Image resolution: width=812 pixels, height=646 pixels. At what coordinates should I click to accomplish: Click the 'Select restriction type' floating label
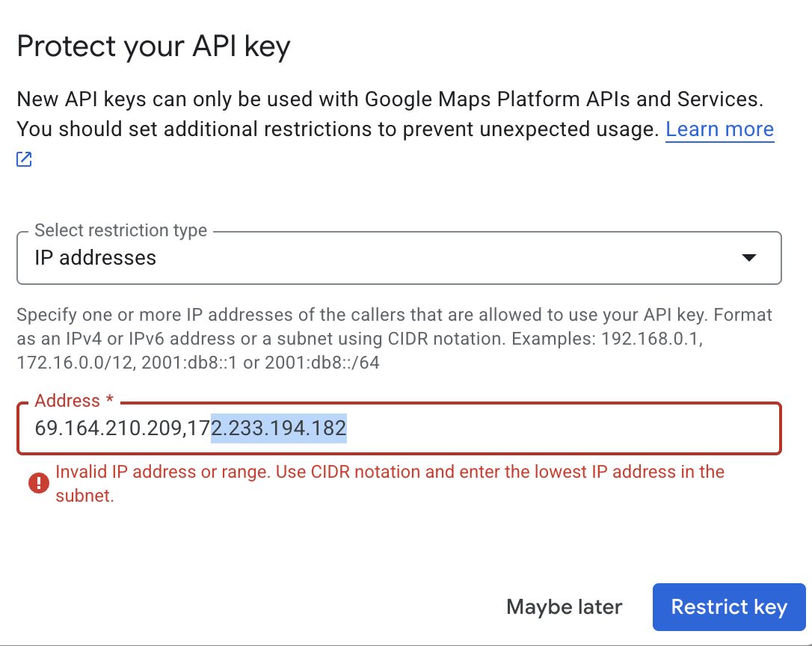click(x=120, y=230)
